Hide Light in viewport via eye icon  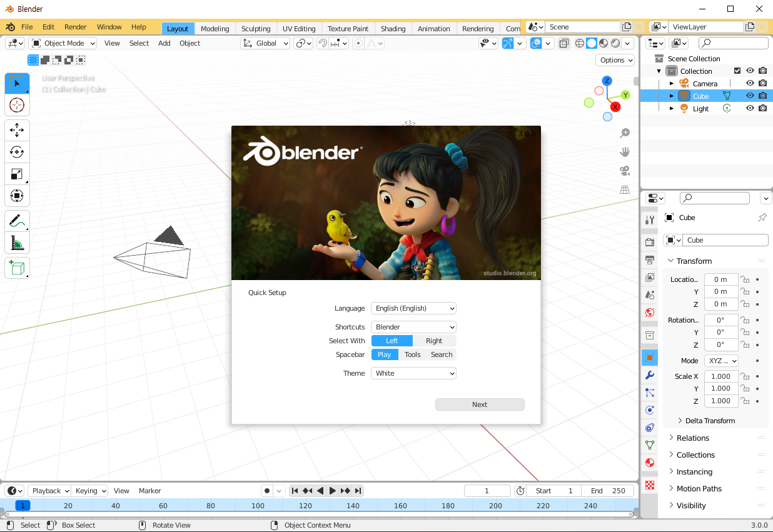(750, 108)
